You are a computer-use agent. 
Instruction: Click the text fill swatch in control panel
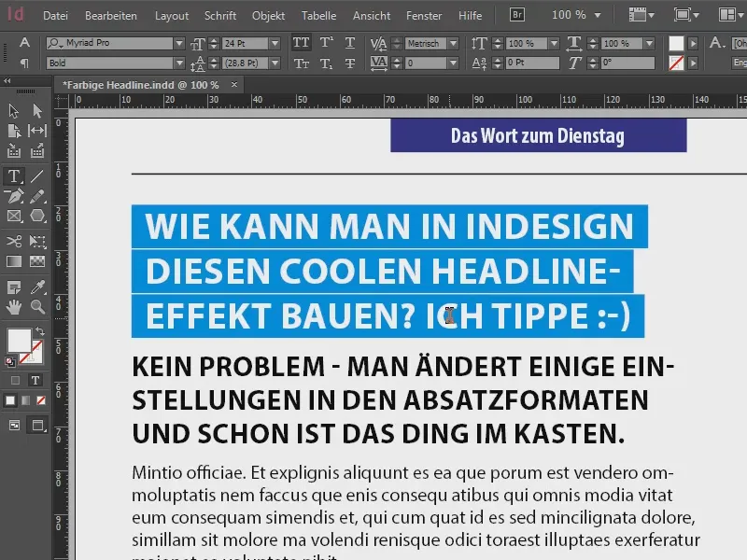[x=676, y=43]
